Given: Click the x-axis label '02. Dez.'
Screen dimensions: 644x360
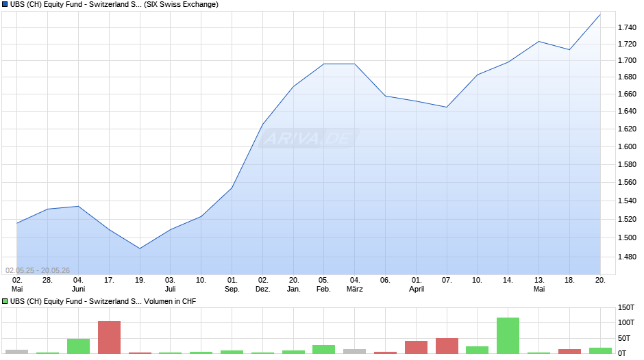Looking at the screenshot, I should [263, 285].
